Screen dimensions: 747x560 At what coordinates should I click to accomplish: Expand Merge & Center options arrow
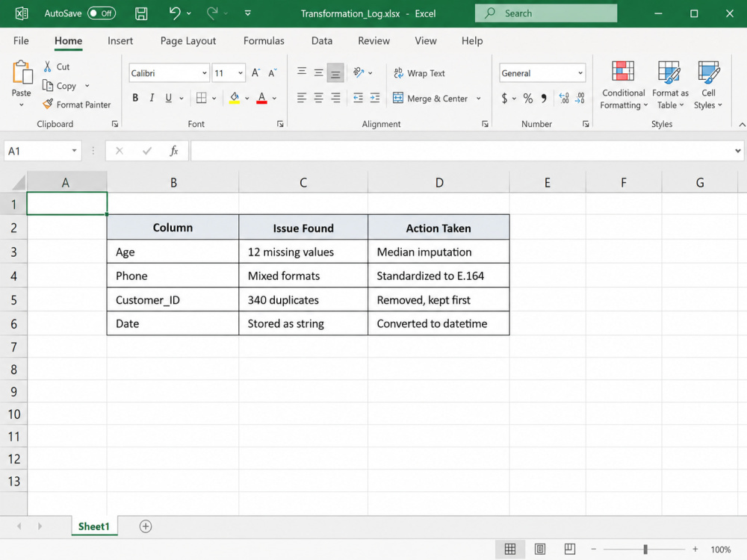tap(478, 99)
